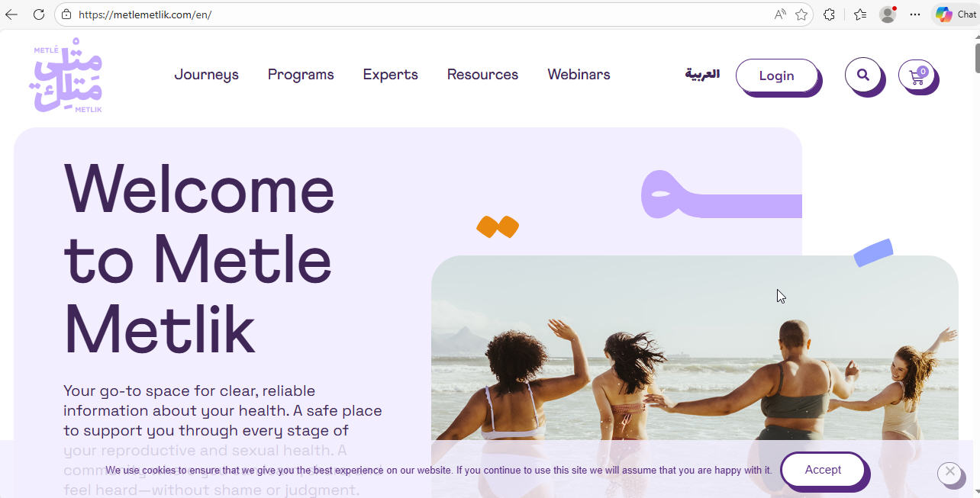This screenshot has height=498, width=980.
Task: Refresh the page with reload icon
Action: (x=39, y=14)
